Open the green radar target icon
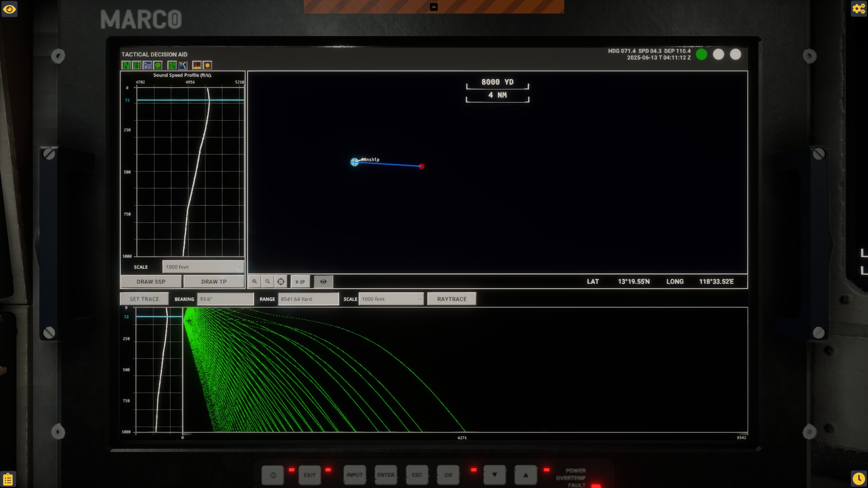The width and height of the screenshot is (868, 488). coord(158,65)
